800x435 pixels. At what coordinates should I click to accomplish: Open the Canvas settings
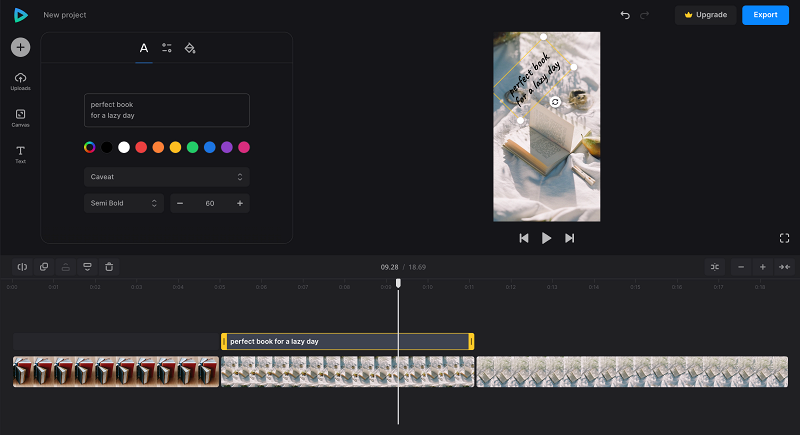point(20,118)
